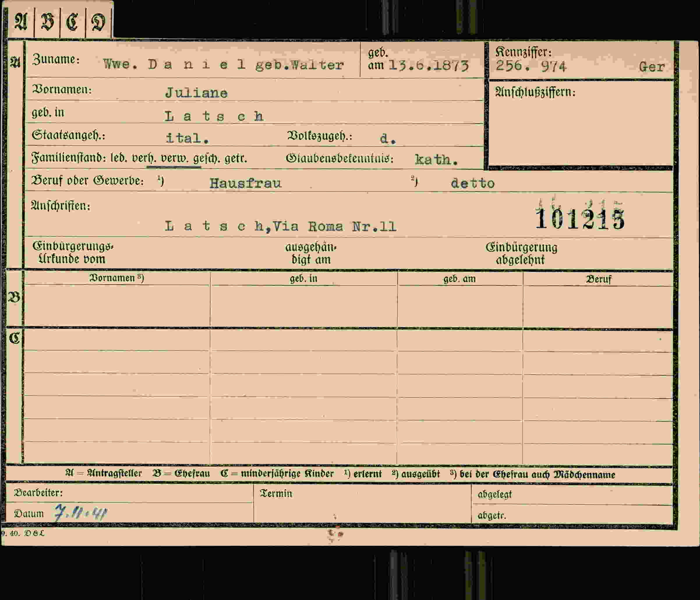Click the surname text 'Wwe. Daniel geb.Walter'
The height and width of the screenshot is (600, 700).
[223, 65]
